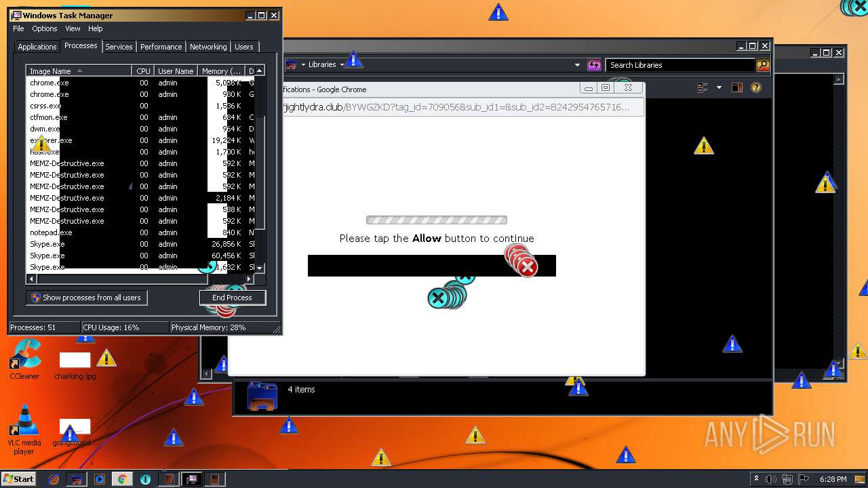Viewport: 868px width, 488px height.
Task: Select the notepad.exe process row
Action: click(x=140, y=232)
